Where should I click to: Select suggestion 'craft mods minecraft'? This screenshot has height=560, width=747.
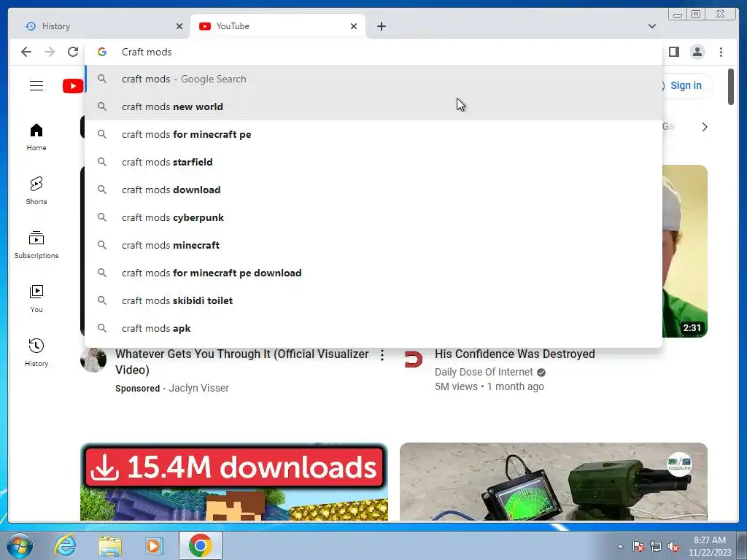(x=373, y=245)
